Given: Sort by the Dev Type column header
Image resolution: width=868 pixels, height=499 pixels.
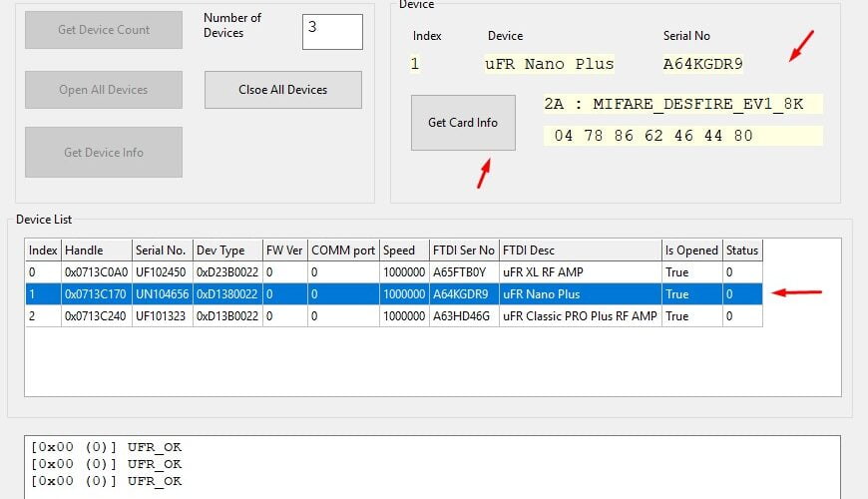Looking at the screenshot, I should tap(227, 250).
